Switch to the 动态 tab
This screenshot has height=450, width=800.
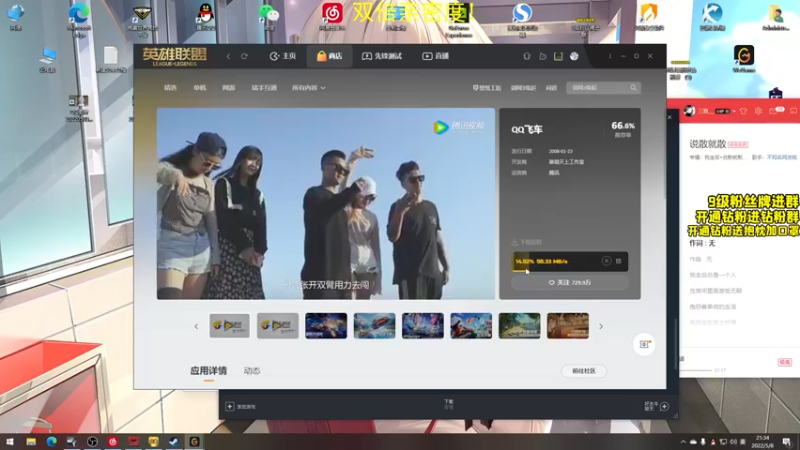252,371
